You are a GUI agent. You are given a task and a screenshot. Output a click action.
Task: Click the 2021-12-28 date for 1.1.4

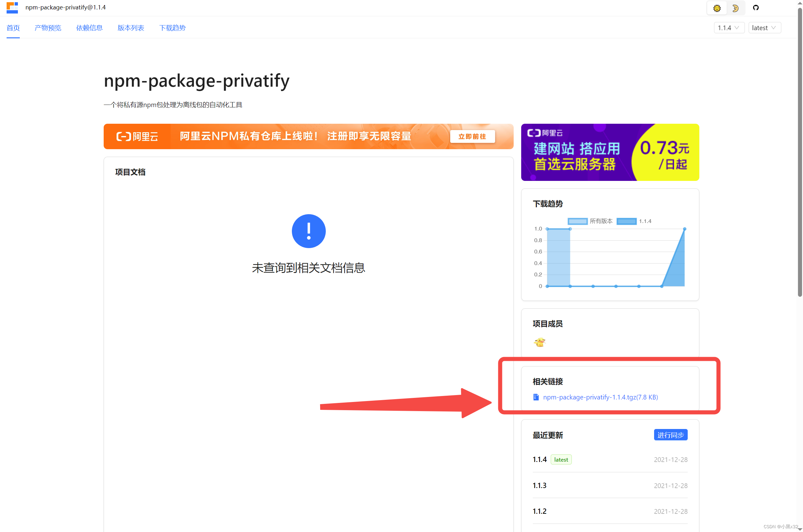(x=670, y=460)
